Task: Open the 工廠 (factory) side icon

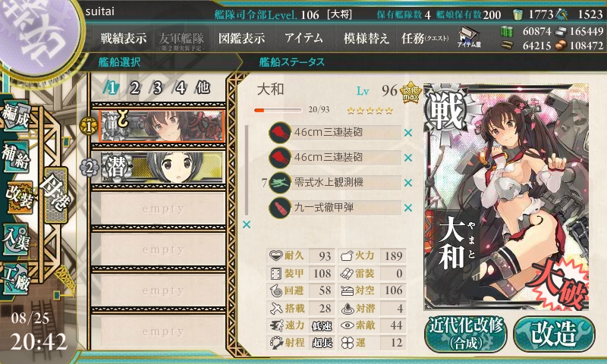Action: click(x=16, y=279)
